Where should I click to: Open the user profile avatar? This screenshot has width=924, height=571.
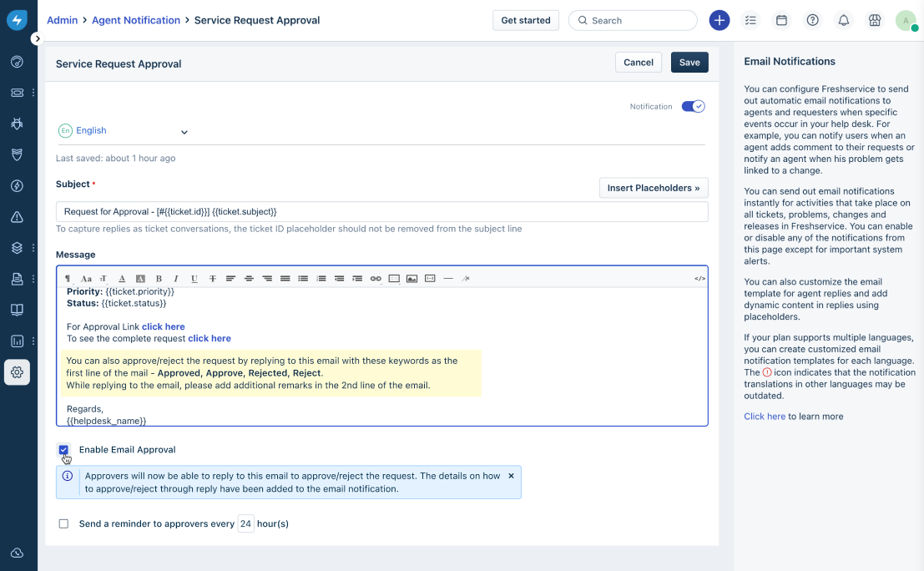click(906, 21)
